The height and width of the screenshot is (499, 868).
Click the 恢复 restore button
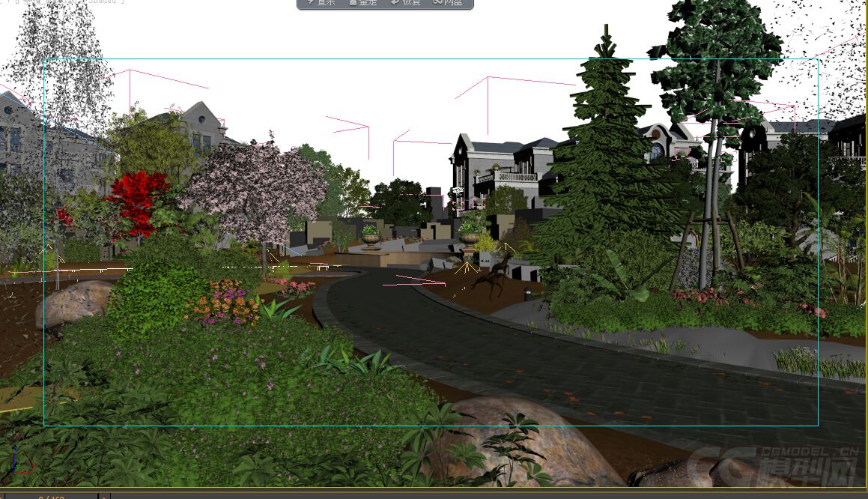pyautogui.click(x=406, y=3)
